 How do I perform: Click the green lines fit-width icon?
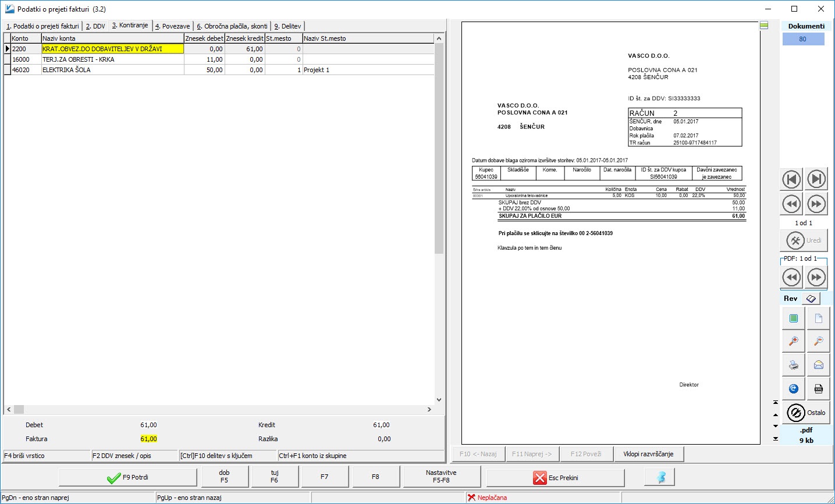click(793, 318)
